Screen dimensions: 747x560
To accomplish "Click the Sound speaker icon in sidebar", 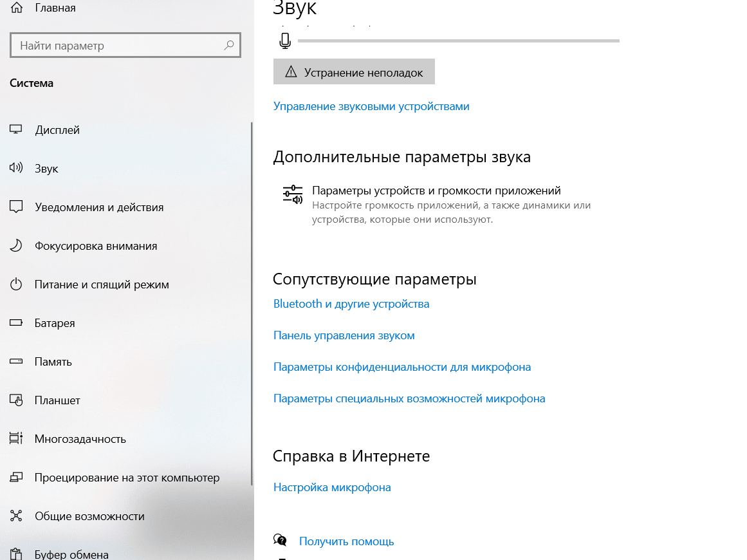I will click(15, 168).
